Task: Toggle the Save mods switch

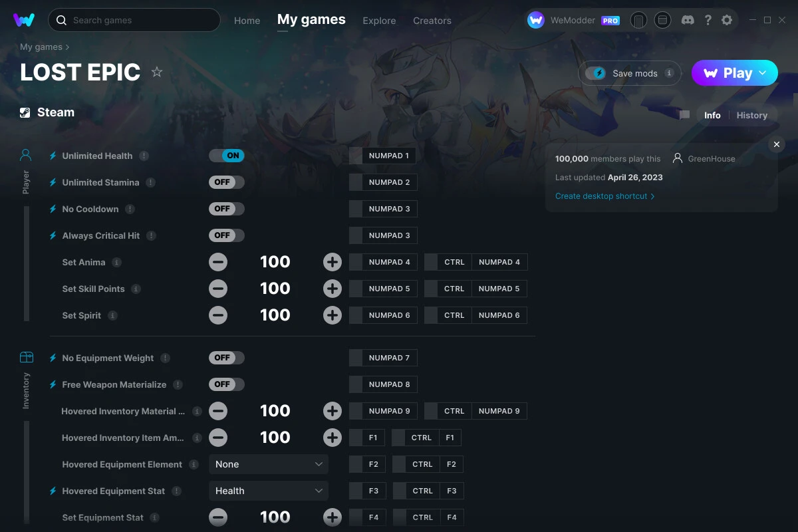Action: pos(596,73)
